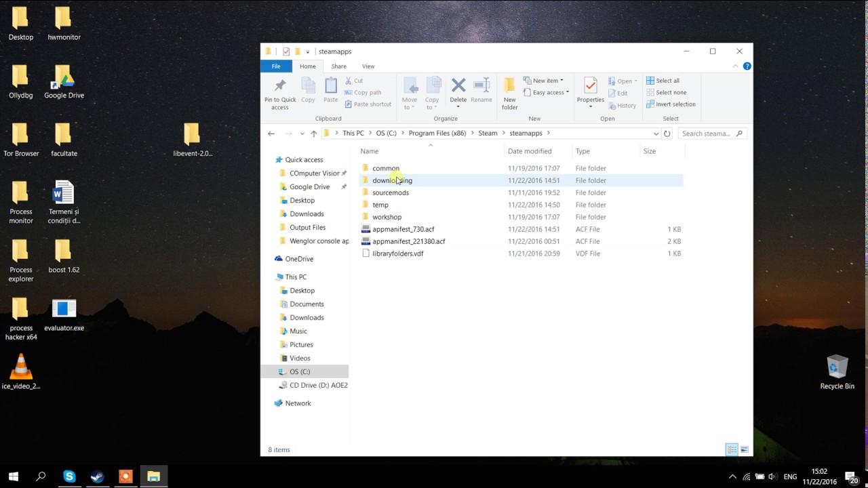Click Steam in the address path
Image resolution: width=868 pixels, height=488 pixels.
(488, 134)
